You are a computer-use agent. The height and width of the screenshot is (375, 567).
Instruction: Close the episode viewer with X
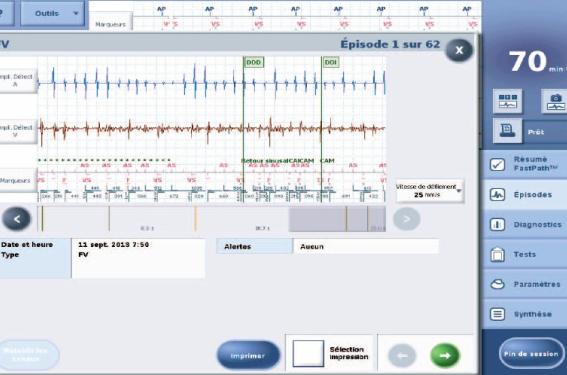(x=459, y=50)
